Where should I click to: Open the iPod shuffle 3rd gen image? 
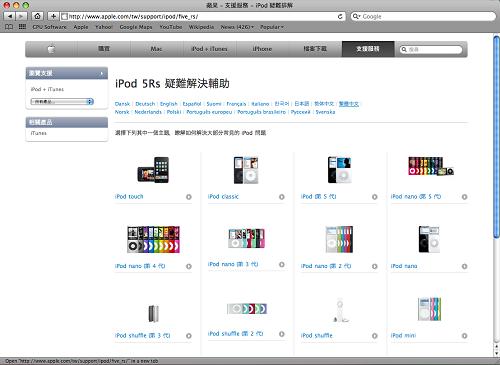tap(153, 313)
